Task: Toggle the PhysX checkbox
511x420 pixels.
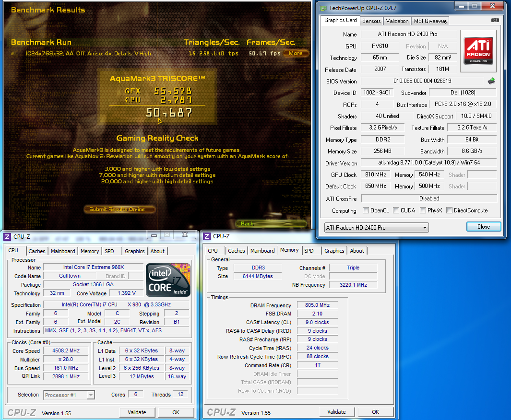Action: 423,210
